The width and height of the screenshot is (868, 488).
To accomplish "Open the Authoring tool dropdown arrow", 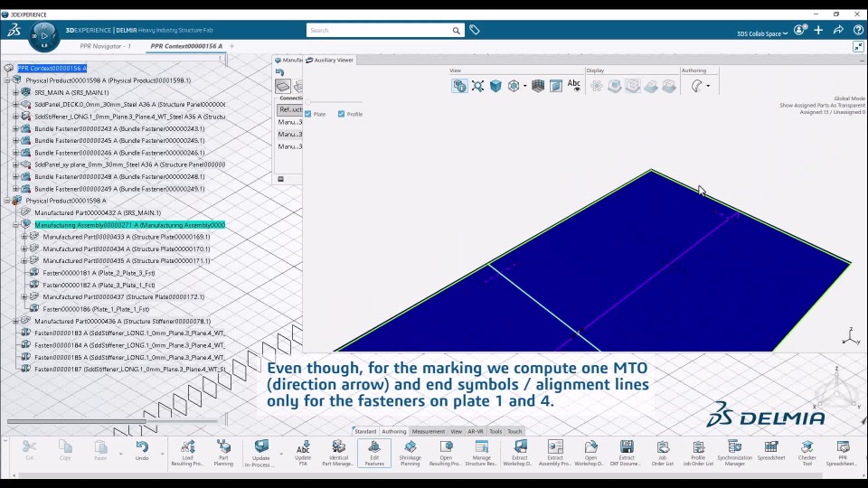I will click(708, 86).
